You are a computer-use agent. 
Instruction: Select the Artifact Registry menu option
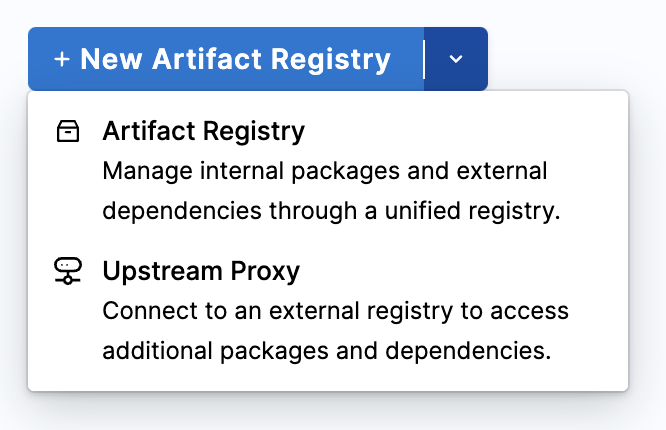tap(328, 171)
